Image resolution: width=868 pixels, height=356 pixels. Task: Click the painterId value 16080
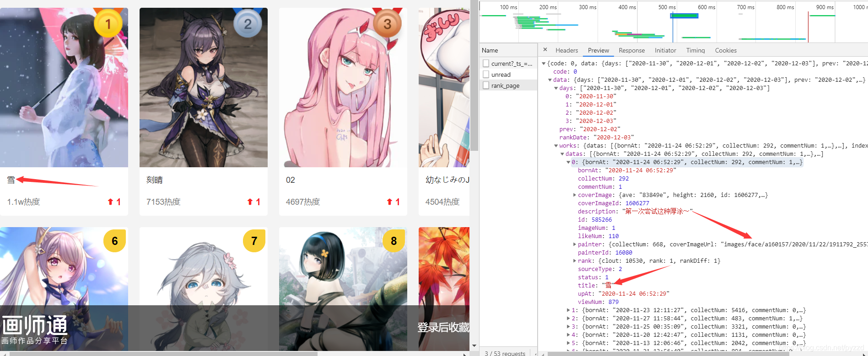(x=624, y=253)
